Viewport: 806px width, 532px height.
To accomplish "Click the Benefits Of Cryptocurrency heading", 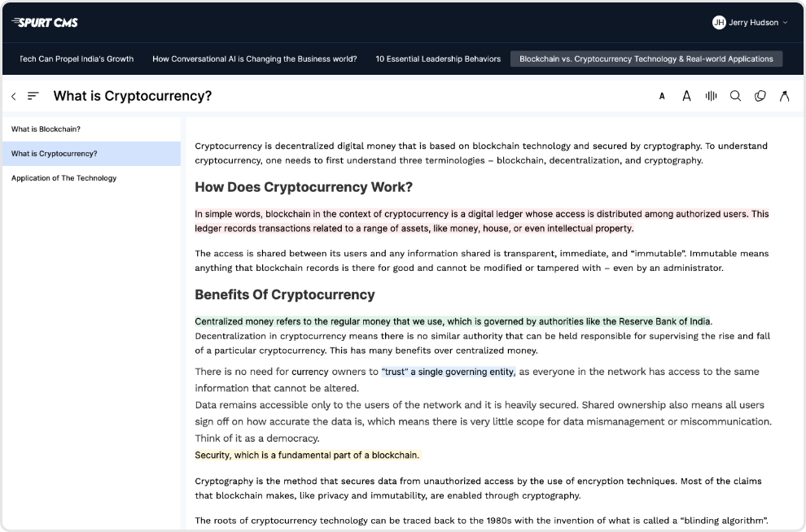I will click(x=285, y=294).
